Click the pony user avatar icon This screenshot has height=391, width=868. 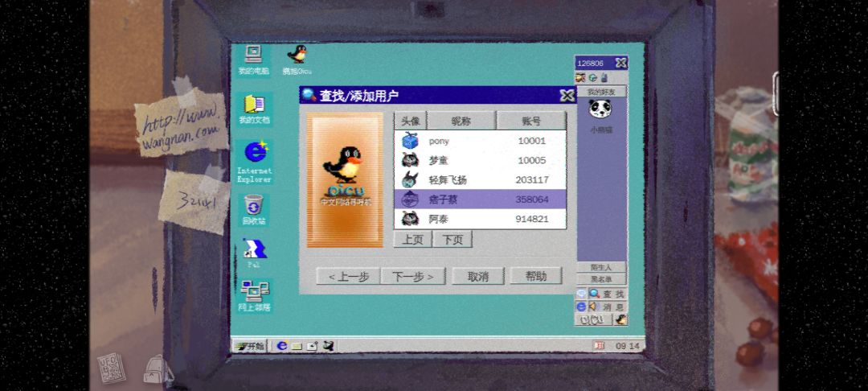(x=410, y=141)
